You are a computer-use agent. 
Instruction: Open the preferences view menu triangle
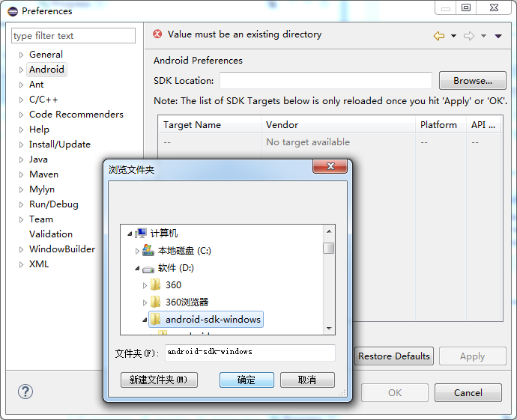pyautogui.click(x=498, y=36)
